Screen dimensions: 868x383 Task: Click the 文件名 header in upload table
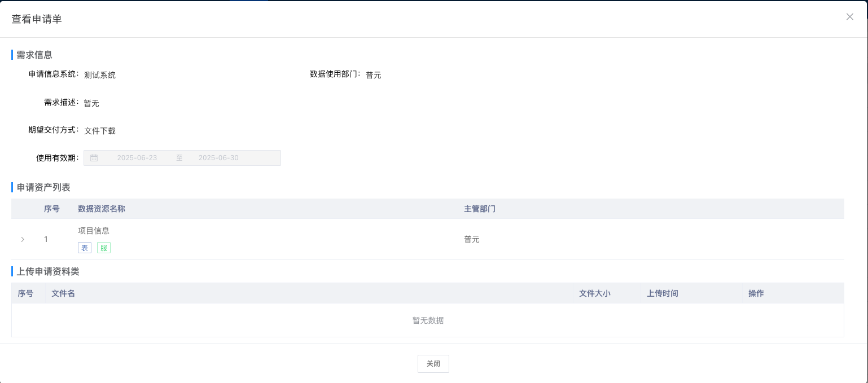tap(63, 293)
